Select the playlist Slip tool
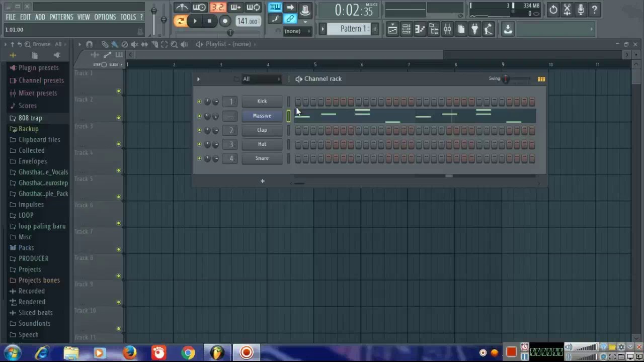The image size is (644, 362). [145, 44]
